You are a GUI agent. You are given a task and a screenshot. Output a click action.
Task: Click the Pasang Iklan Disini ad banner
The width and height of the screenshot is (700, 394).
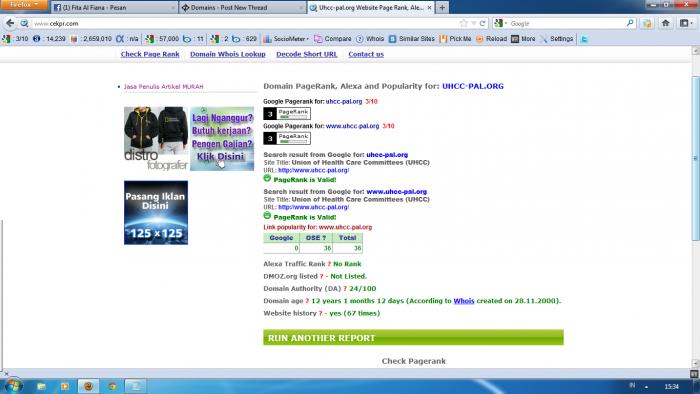[156, 212]
